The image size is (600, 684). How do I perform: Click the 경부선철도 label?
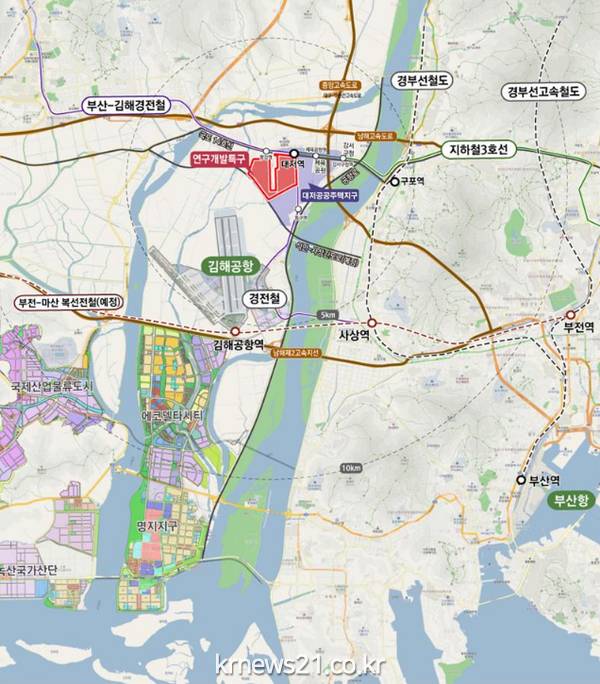[x=422, y=81]
